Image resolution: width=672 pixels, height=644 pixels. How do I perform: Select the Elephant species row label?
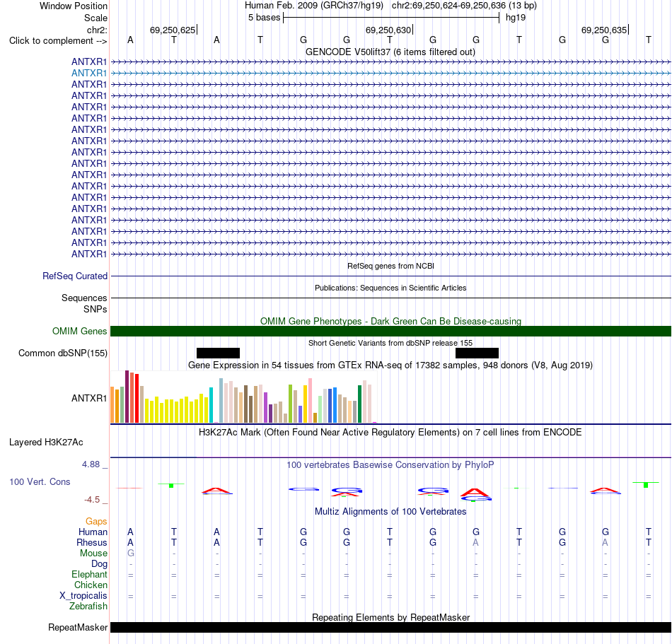(89, 575)
